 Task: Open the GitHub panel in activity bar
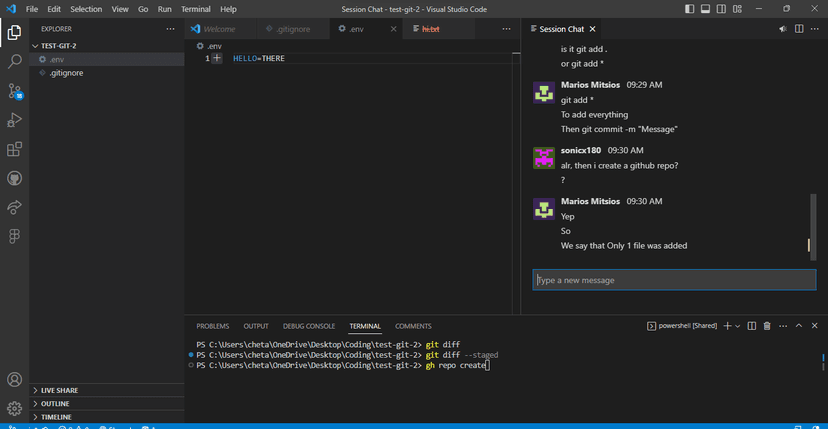[15, 178]
